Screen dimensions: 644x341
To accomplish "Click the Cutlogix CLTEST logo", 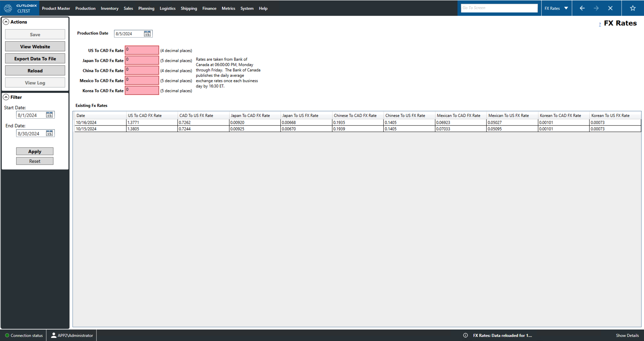I will point(19,8).
